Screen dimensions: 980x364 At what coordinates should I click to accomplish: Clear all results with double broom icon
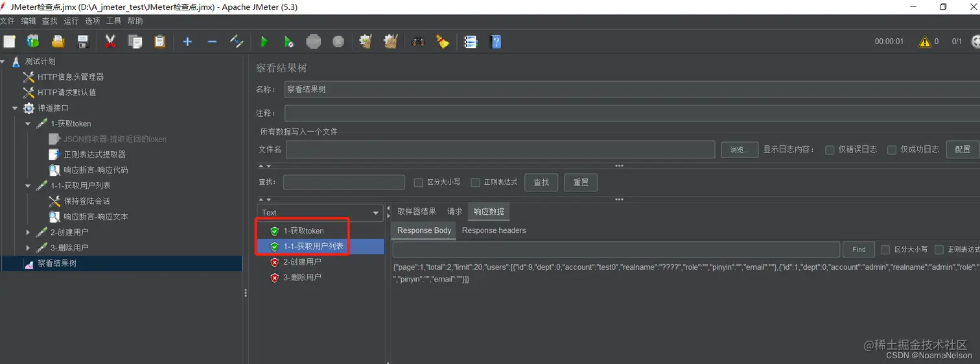coord(390,42)
